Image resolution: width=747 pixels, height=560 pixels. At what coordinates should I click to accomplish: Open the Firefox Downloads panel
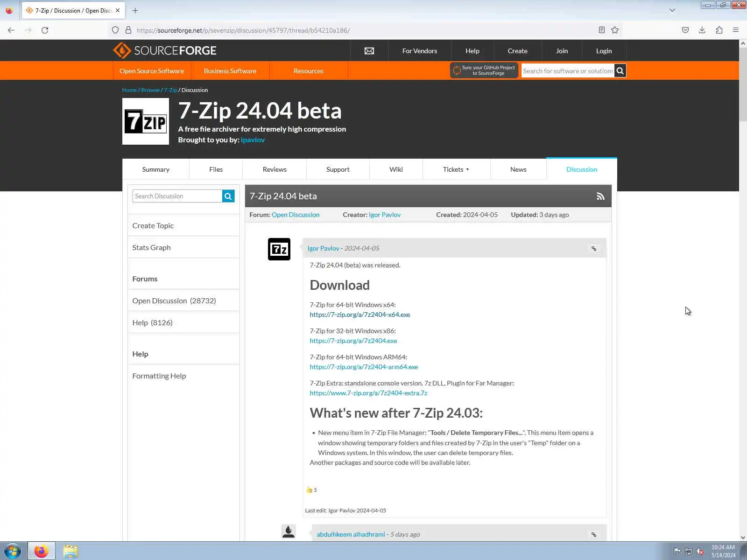pyautogui.click(x=702, y=30)
